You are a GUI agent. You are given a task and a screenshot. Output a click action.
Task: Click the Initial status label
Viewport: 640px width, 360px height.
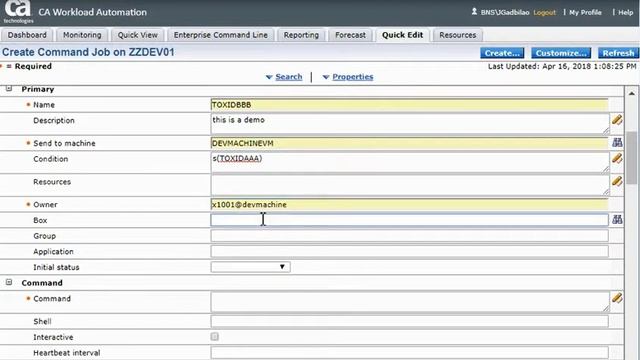coord(56,267)
